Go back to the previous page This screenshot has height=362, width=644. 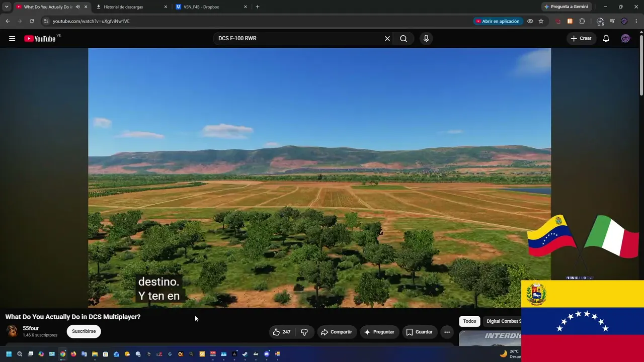[x=8, y=21]
